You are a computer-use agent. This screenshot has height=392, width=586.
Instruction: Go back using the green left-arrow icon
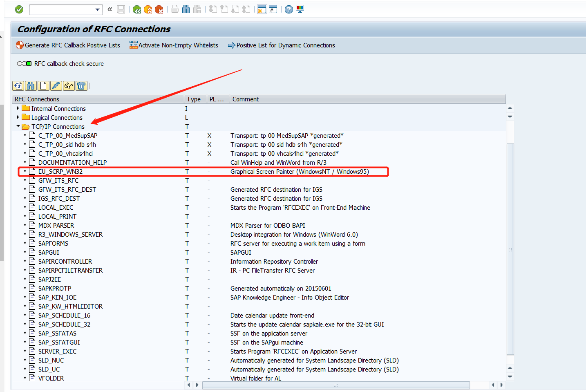[x=136, y=9]
